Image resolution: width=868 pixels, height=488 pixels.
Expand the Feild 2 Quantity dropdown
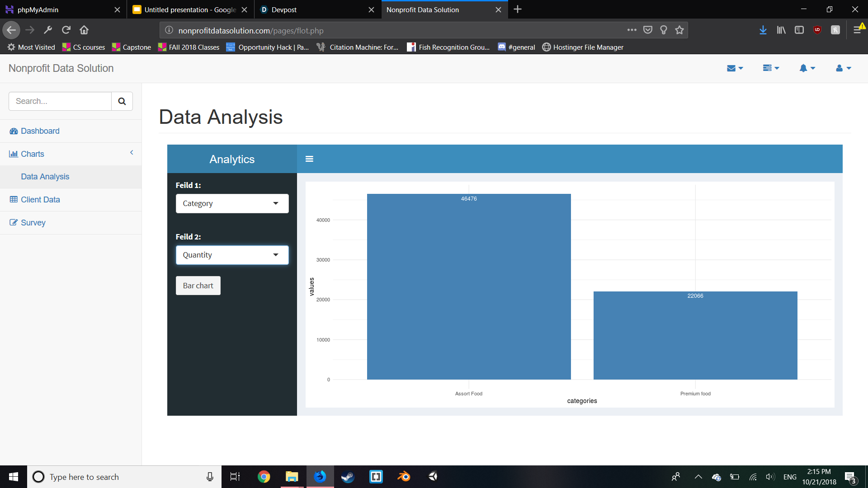point(232,255)
